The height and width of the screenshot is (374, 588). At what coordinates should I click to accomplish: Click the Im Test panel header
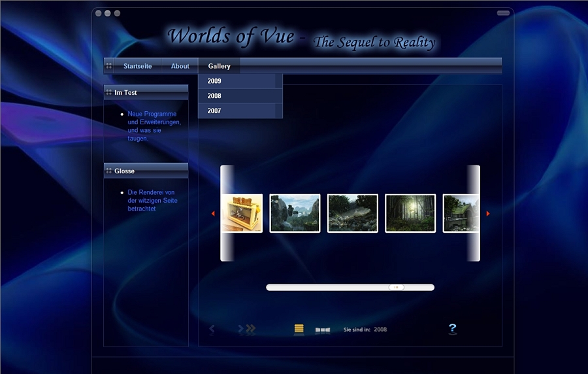pos(146,92)
